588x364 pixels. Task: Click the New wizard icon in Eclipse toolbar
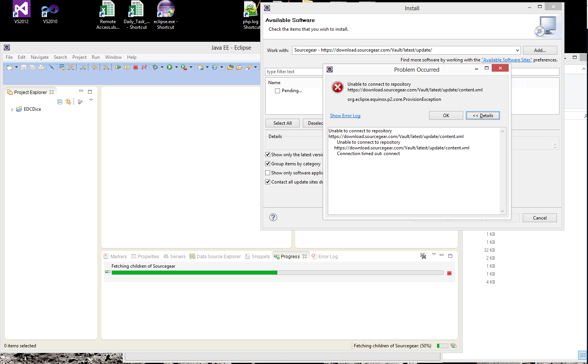coord(9,67)
